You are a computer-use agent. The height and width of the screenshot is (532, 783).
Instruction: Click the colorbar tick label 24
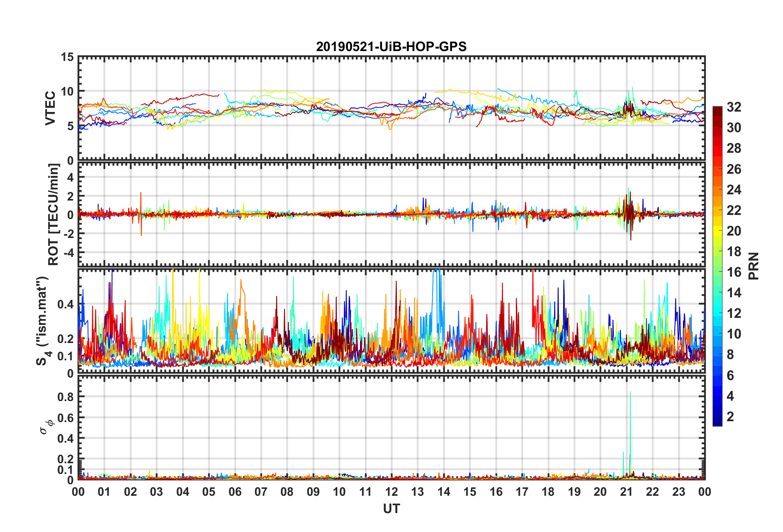click(734, 190)
